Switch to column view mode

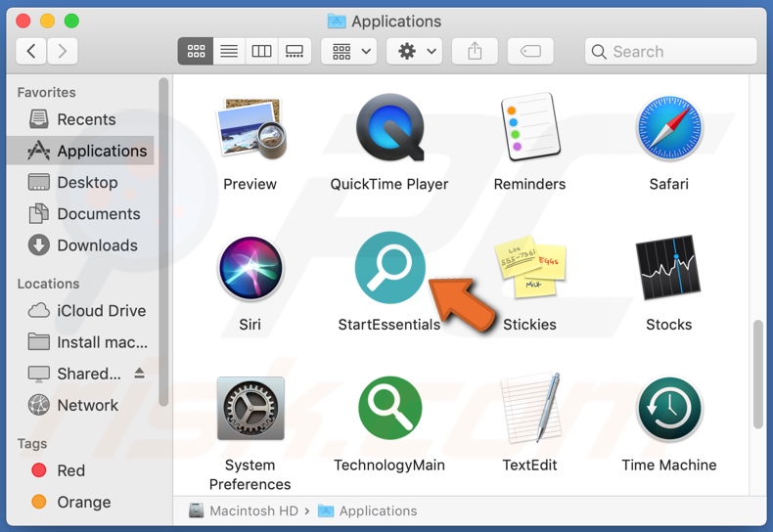tap(261, 51)
